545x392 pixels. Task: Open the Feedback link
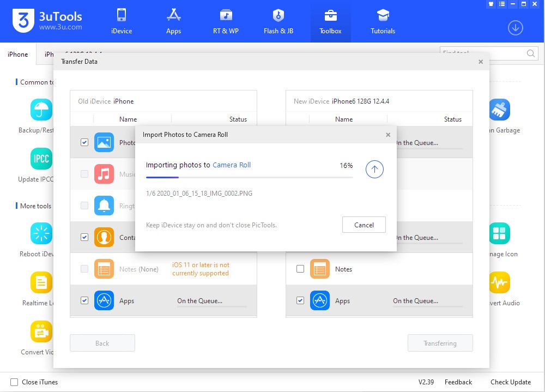click(x=458, y=382)
